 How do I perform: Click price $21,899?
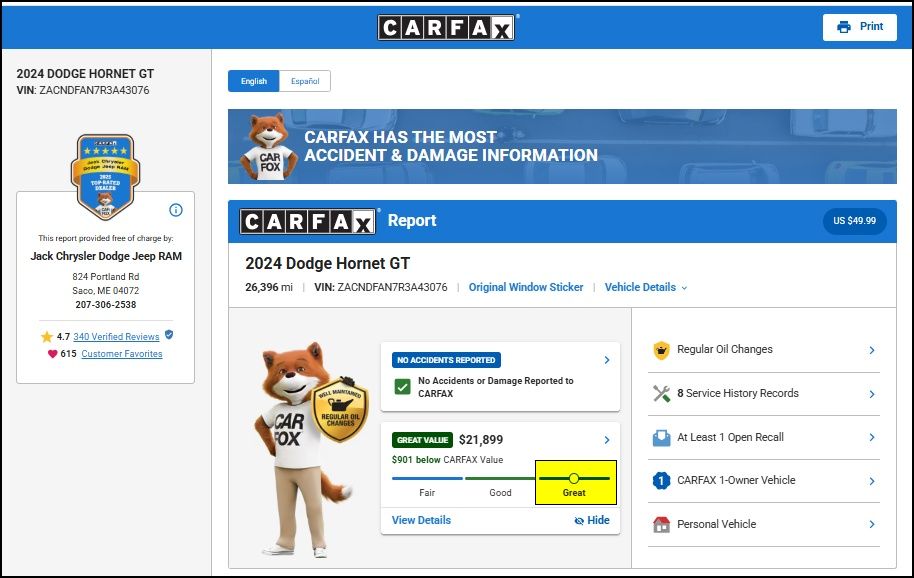tap(481, 440)
